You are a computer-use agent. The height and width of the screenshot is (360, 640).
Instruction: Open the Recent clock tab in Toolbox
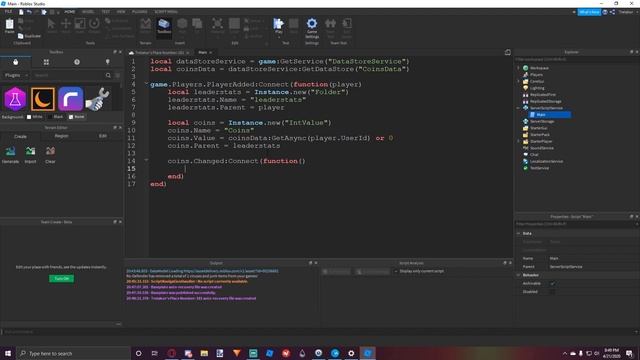click(x=77, y=62)
